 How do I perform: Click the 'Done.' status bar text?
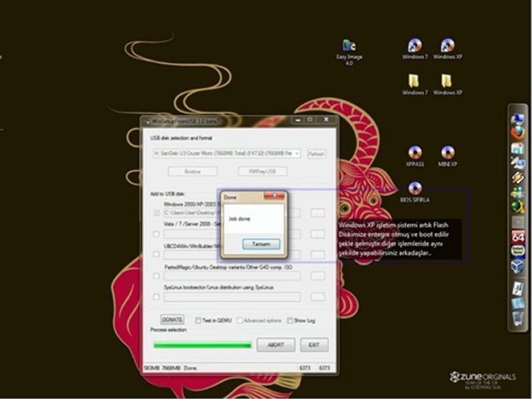pyautogui.click(x=191, y=368)
